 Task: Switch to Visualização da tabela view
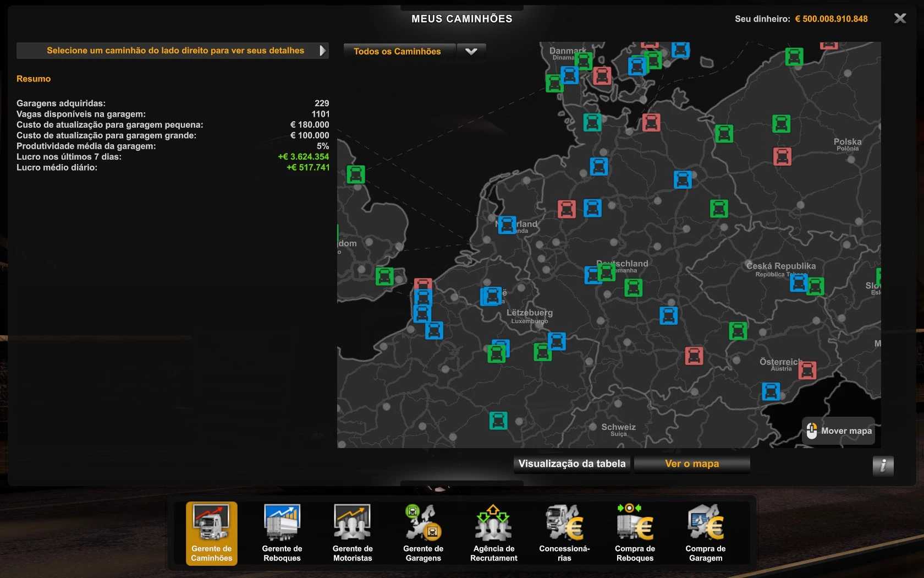[572, 464]
